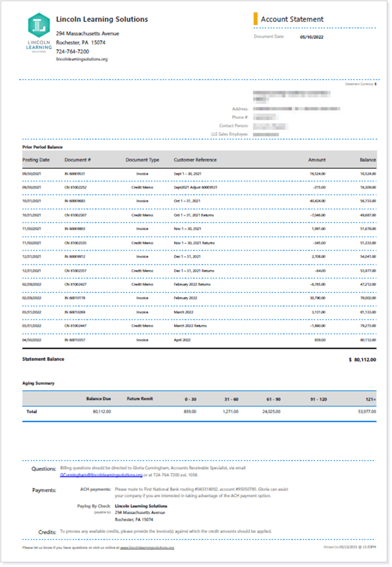The height and width of the screenshot is (567, 392).
Task: Click the '0 - 30' aging column header
Action: (x=190, y=399)
